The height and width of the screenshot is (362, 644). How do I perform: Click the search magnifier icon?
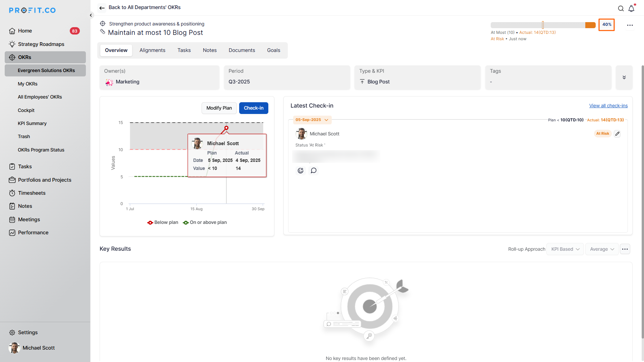point(621,9)
